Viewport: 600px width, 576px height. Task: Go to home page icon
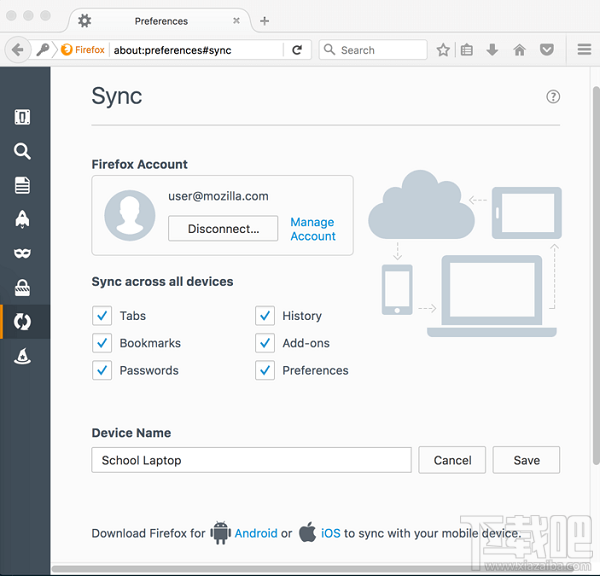pos(519,50)
